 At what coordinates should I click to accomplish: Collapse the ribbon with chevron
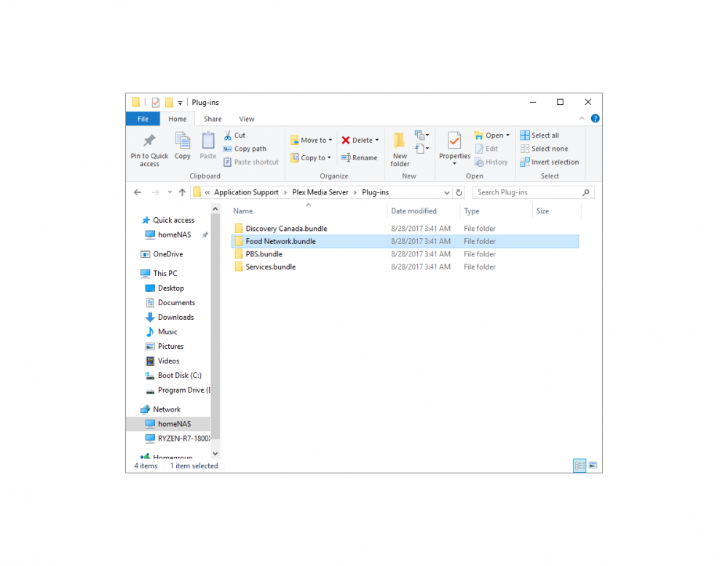[x=582, y=119]
